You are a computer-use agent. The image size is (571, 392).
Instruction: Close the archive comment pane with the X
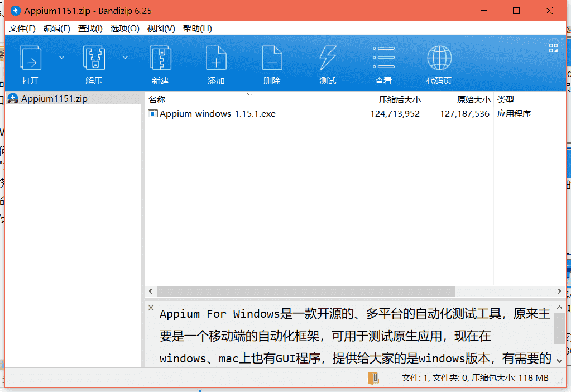tap(151, 308)
